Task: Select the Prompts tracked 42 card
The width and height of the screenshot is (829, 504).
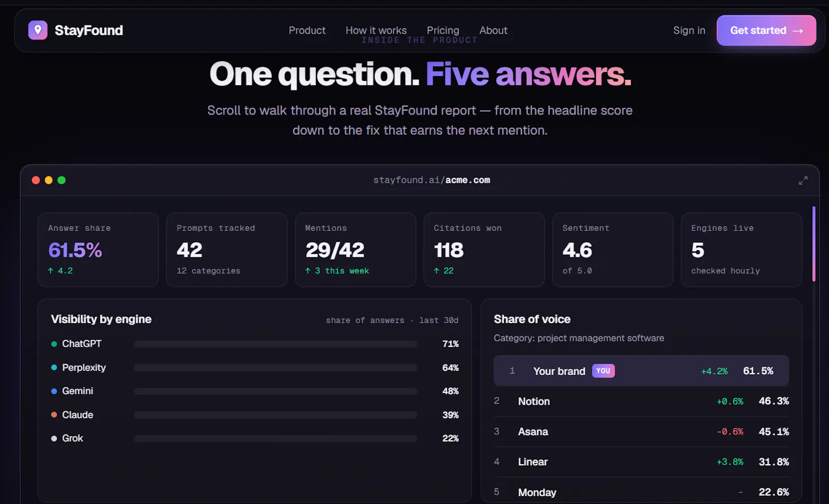Action: tap(226, 250)
